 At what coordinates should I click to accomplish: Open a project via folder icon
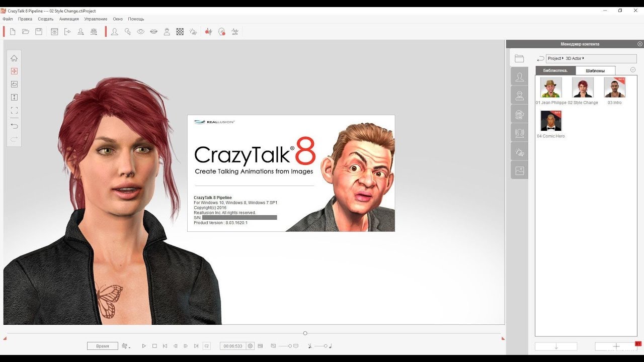(26, 32)
